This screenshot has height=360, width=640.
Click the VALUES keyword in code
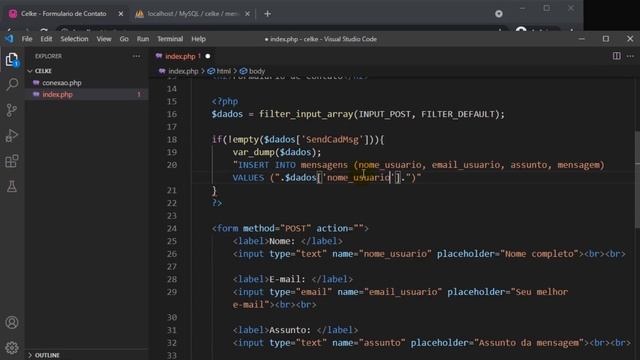click(x=248, y=178)
